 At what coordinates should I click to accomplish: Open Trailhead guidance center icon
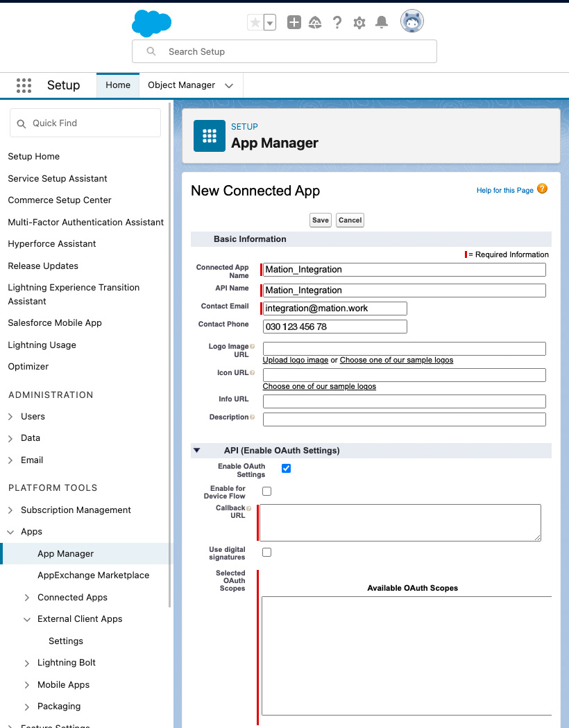pyautogui.click(x=315, y=22)
